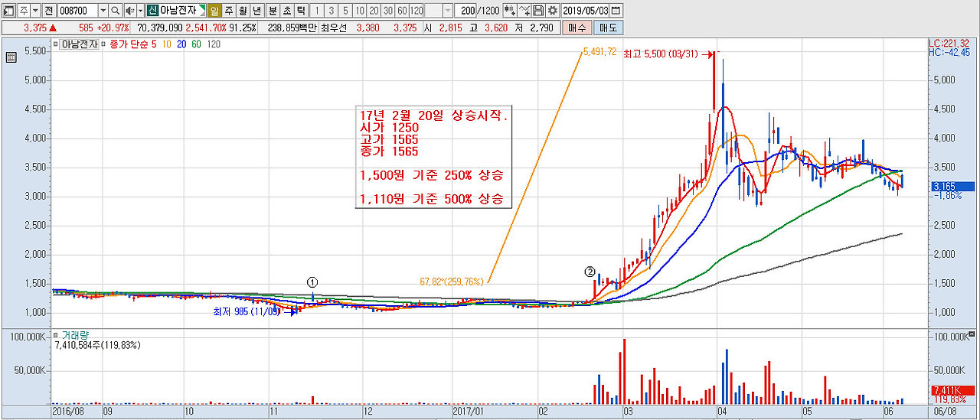Click the speaker sound icon
Viewport: 980px width, 420px height.
tap(129, 11)
